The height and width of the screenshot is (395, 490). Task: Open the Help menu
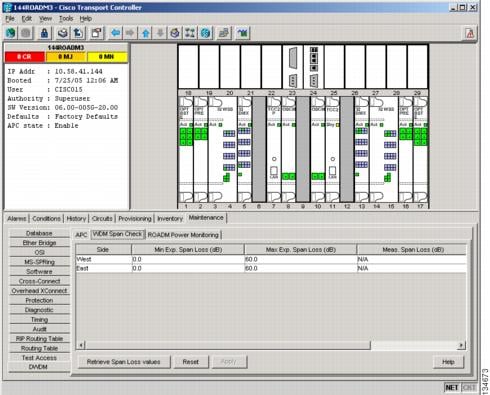(x=86, y=19)
